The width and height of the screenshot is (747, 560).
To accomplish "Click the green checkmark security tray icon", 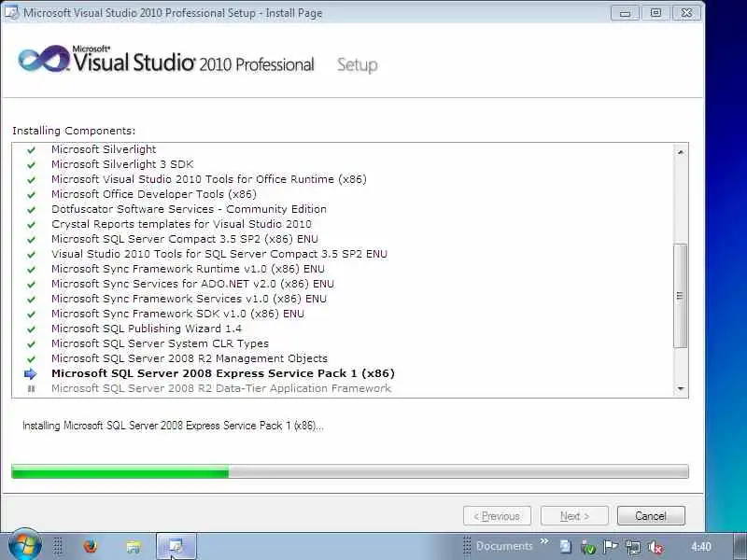I will 588,548.
